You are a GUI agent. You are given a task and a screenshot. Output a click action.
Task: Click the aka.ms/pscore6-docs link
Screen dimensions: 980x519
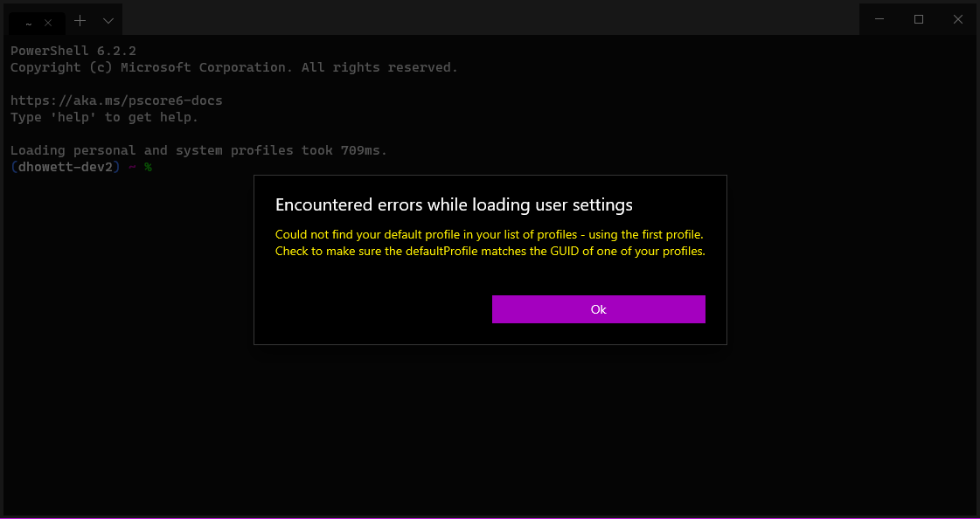(x=116, y=100)
